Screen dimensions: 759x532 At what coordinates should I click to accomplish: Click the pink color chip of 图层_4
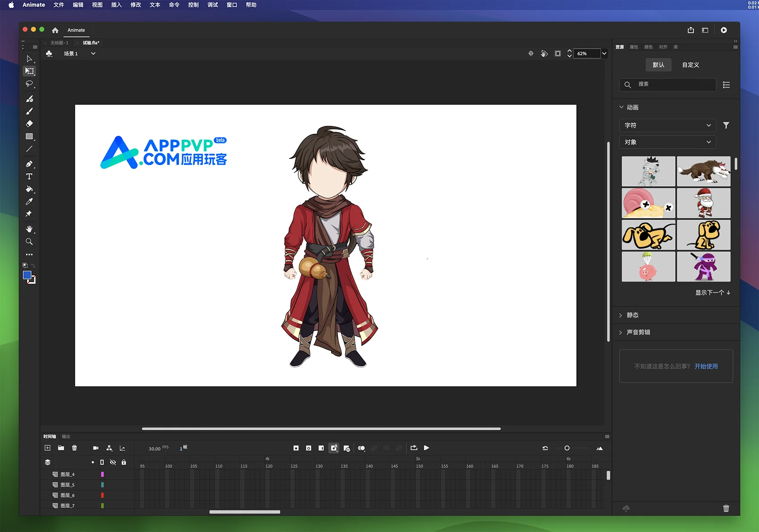point(102,474)
